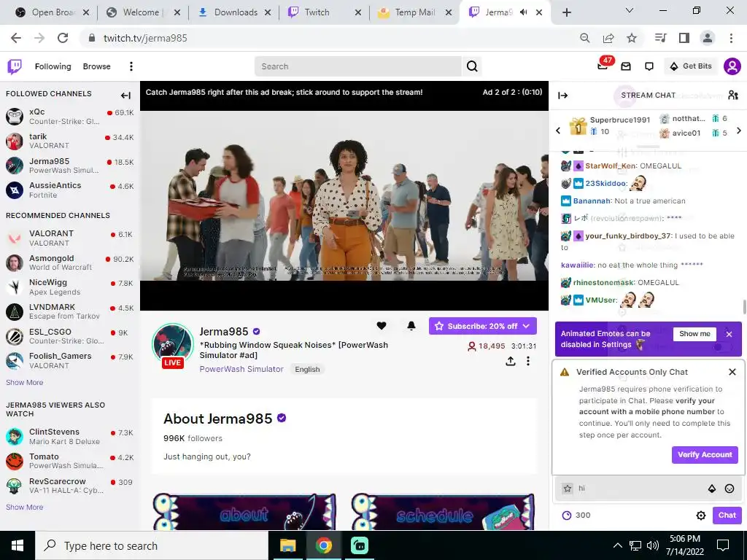Viewport: 747px width, 560px height.
Task: Collapse the followed channels sidebar
Action: (x=125, y=96)
